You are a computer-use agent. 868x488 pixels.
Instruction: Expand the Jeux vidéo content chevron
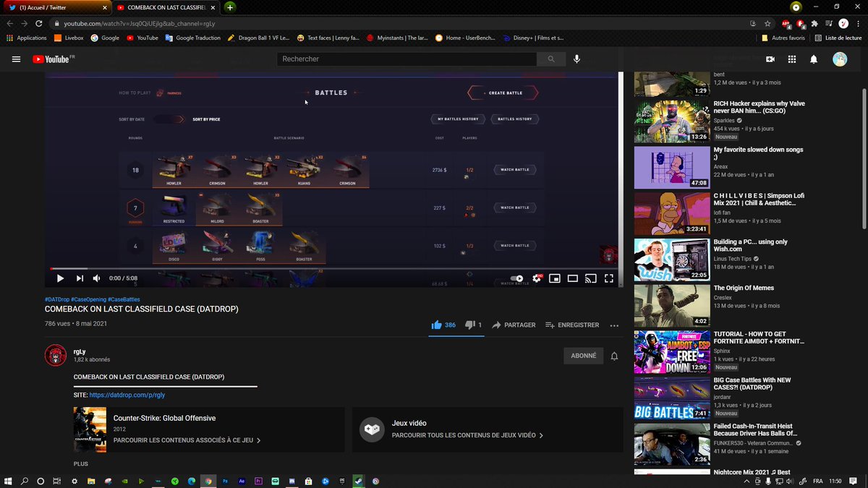[x=541, y=435]
